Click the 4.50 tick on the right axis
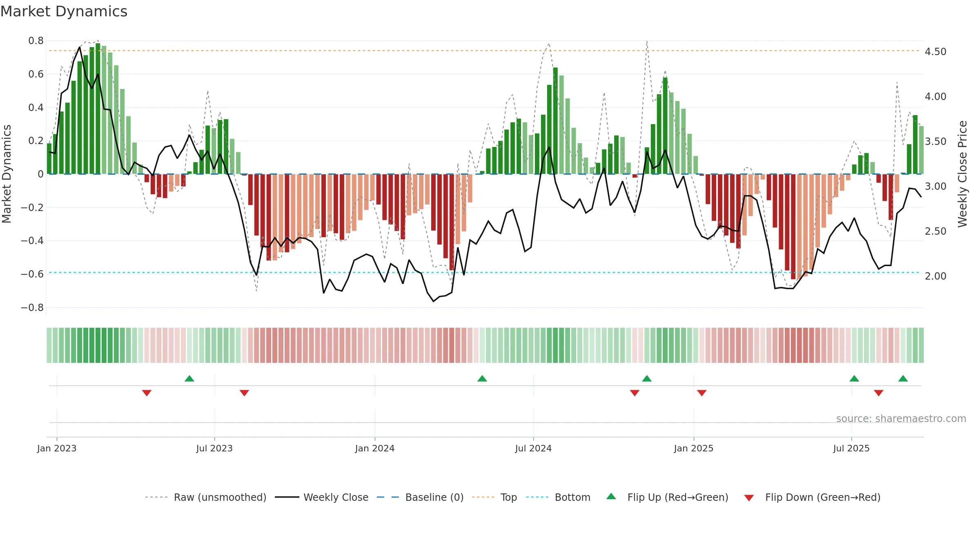 (x=935, y=52)
